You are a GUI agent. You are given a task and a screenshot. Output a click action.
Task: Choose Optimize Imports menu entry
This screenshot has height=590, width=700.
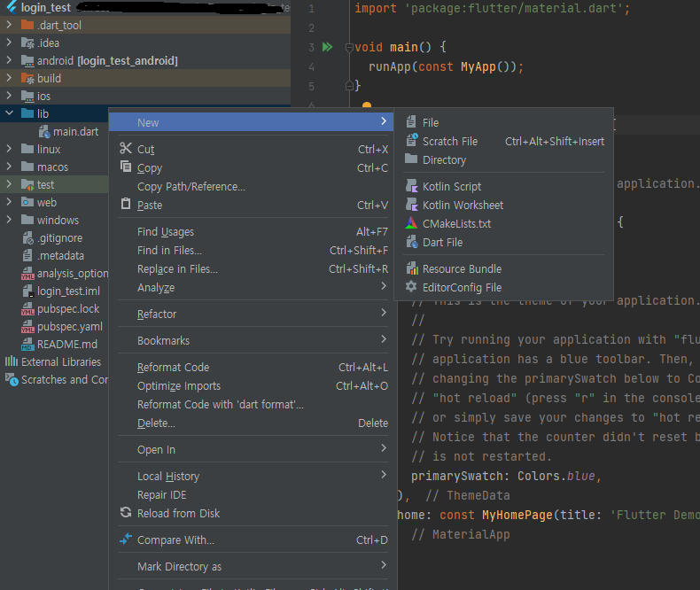click(253, 385)
